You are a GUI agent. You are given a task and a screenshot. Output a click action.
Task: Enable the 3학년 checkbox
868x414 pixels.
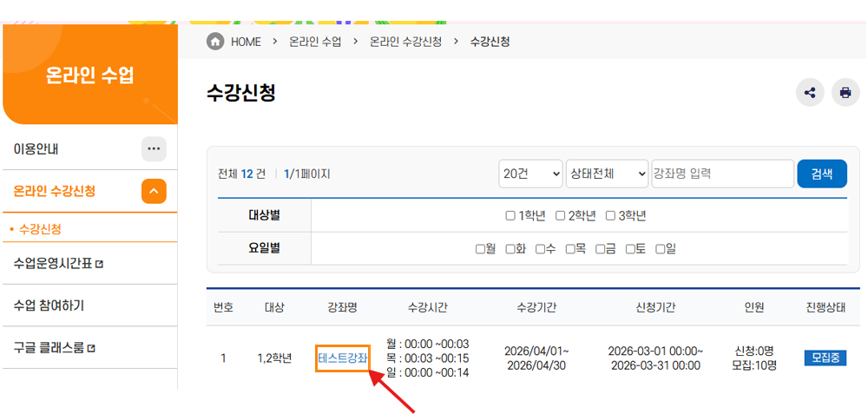coord(610,216)
